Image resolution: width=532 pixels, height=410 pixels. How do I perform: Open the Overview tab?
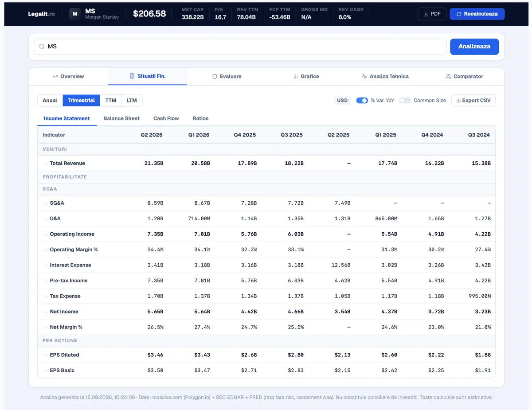(68, 76)
